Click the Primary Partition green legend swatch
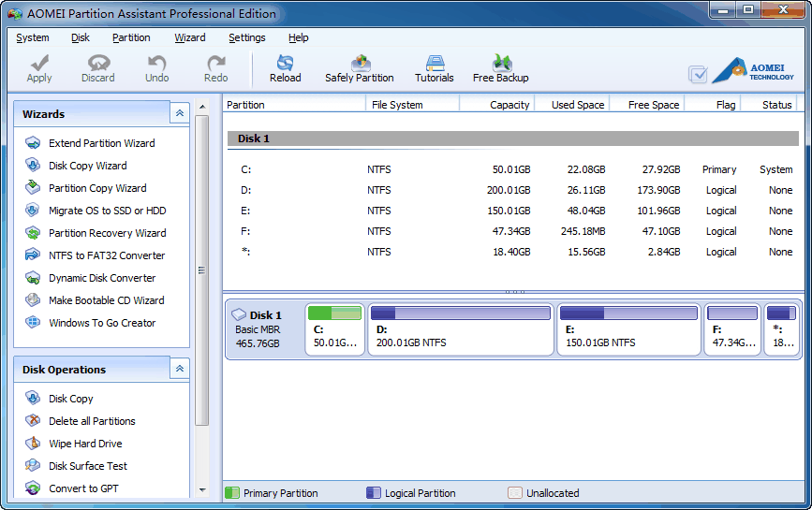This screenshot has height=510, width=812. [232, 493]
